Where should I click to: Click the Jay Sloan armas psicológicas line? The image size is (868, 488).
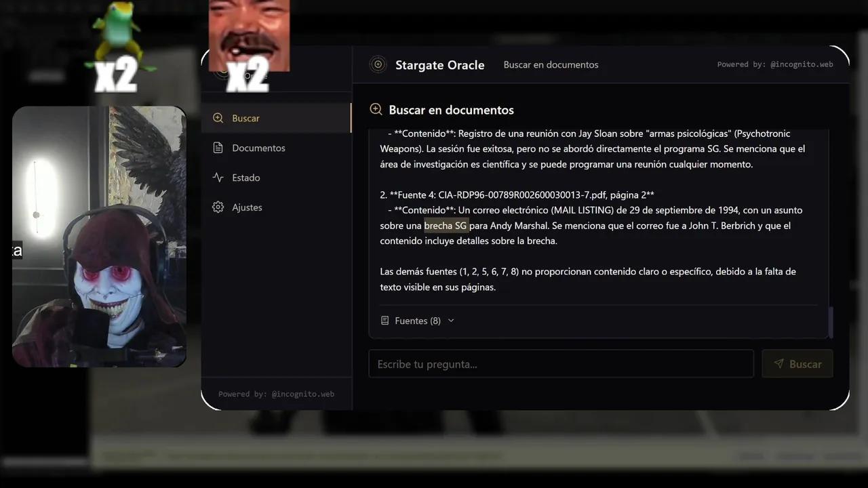tap(589, 134)
